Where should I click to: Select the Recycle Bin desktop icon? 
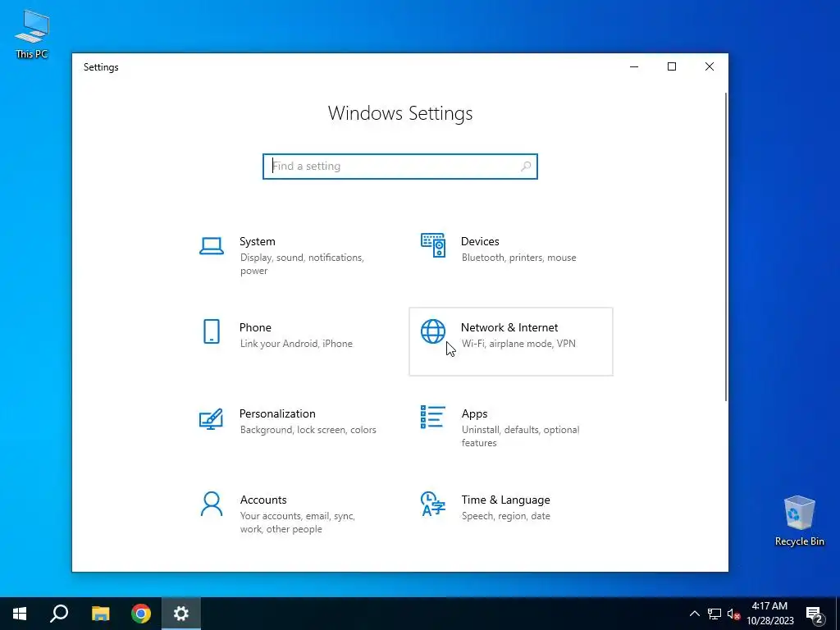[799, 521]
